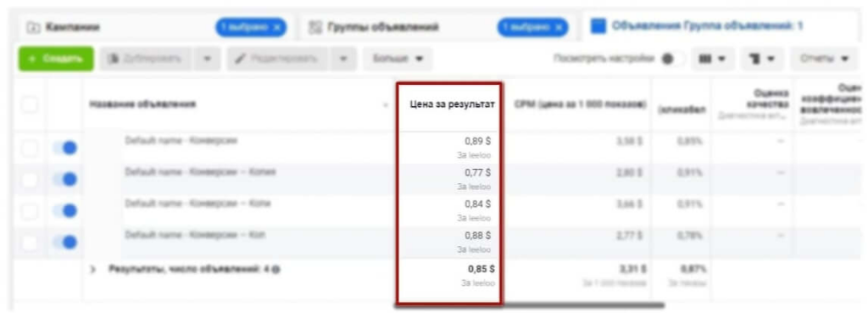The width and height of the screenshot is (868, 313).
Task: Turn off the ad with 0,89 $ cost
Action: coord(65,148)
